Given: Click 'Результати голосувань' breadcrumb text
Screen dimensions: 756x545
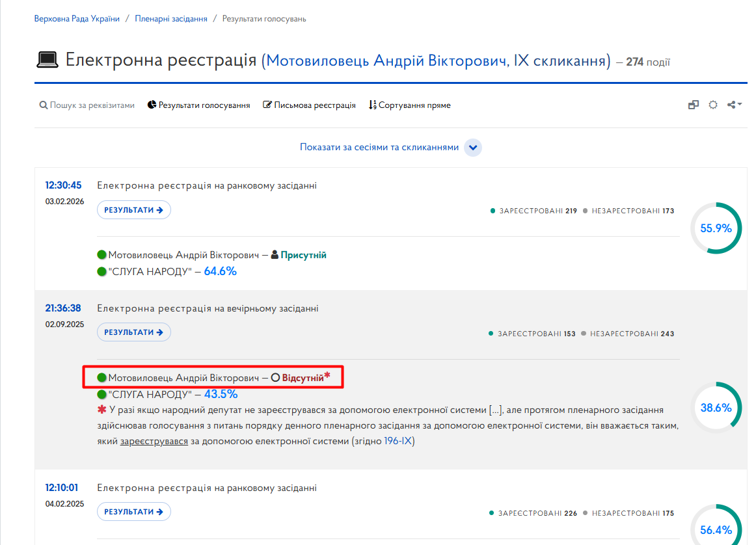Looking at the screenshot, I should coord(264,19).
